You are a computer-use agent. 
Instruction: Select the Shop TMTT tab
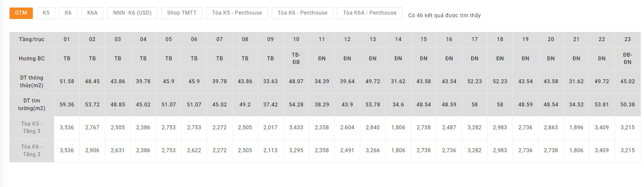coord(182,13)
